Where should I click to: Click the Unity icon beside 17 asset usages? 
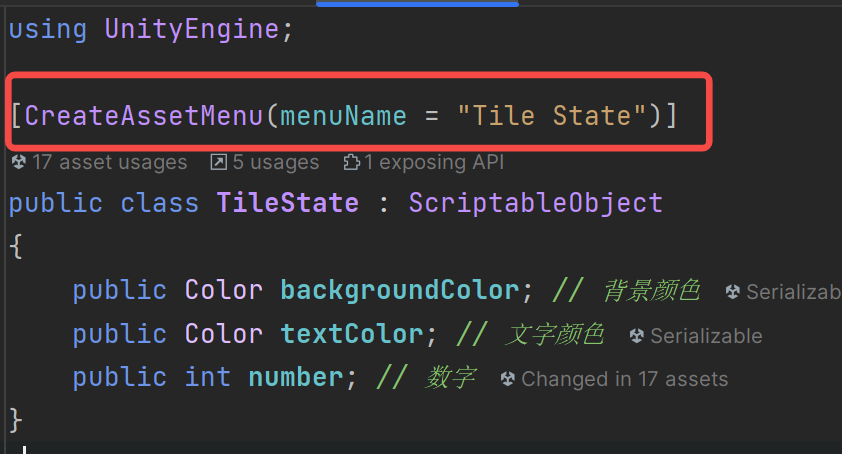[x=19, y=162]
